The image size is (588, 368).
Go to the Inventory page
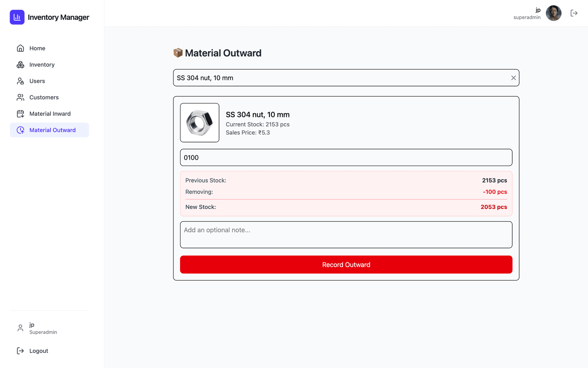pos(49,65)
